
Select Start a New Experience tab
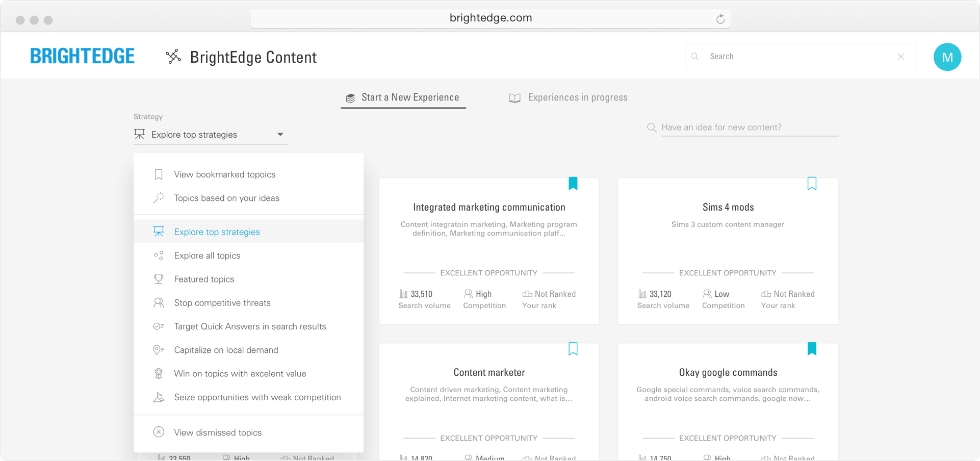pyautogui.click(x=403, y=97)
